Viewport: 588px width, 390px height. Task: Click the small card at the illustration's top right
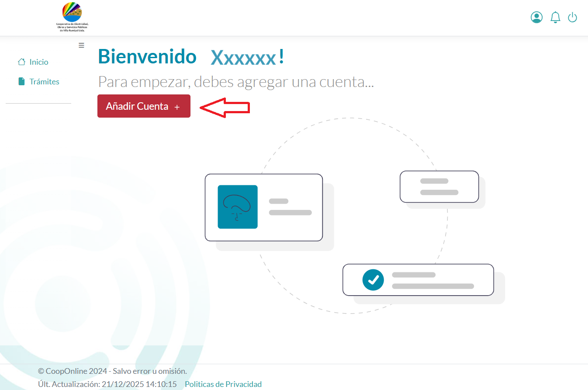pos(439,187)
